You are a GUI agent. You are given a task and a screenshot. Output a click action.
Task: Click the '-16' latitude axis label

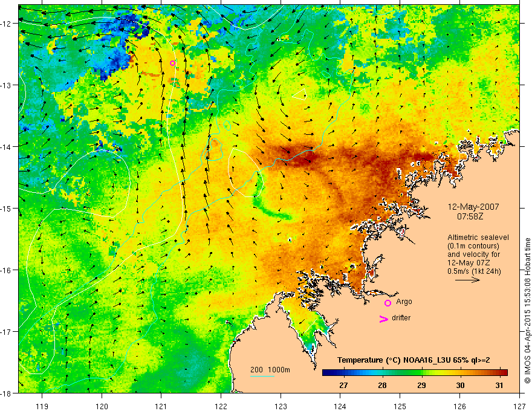tap(7, 270)
